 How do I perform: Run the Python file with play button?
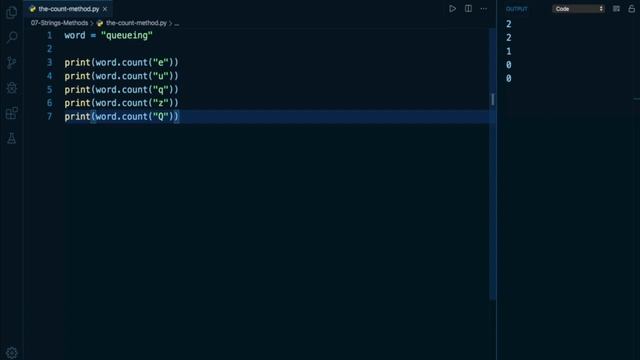[x=452, y=9]
